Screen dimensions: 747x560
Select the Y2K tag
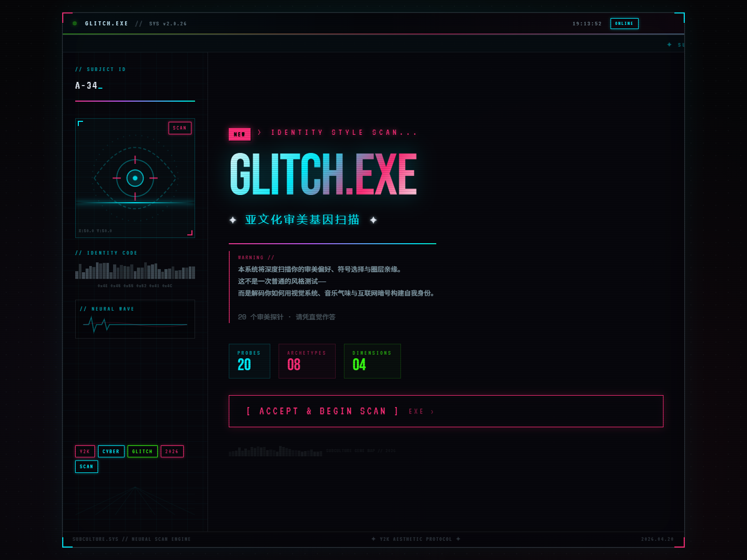(85, 452)
